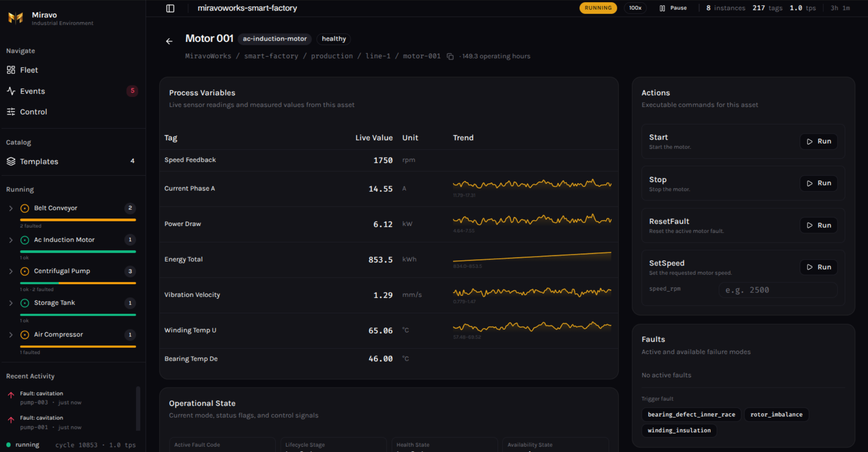The image size is (868, 452).
Task: Select the ac-induction-motor tag
Action: click(274, 39)
